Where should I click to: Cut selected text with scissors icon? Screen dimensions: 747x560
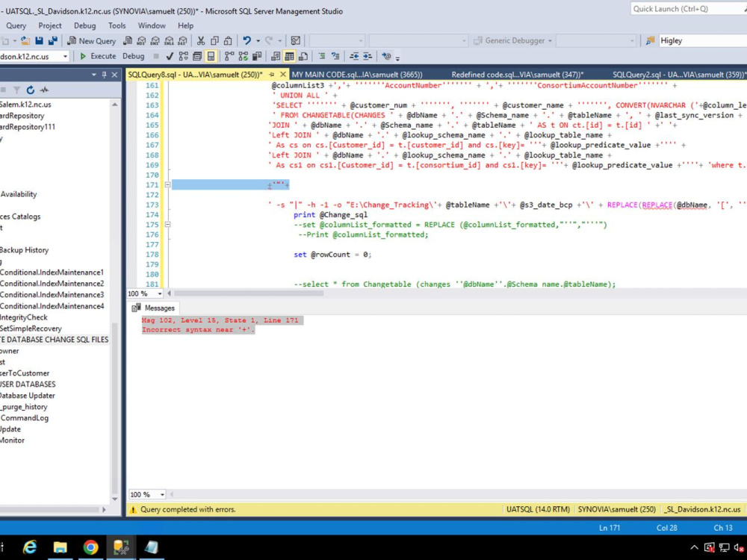pos(201,41)
